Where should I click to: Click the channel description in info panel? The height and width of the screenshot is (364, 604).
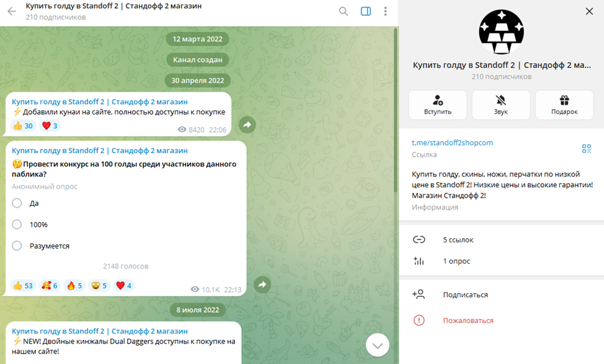point(502,185)
